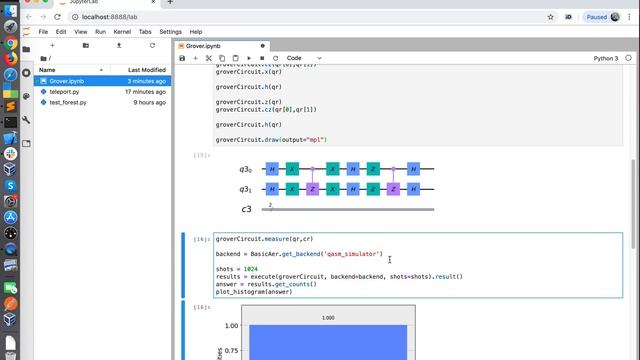This screenshot has height=360, width=640.
Task: Run the selected cell with play icon
Action: click(x=249, y=58)
